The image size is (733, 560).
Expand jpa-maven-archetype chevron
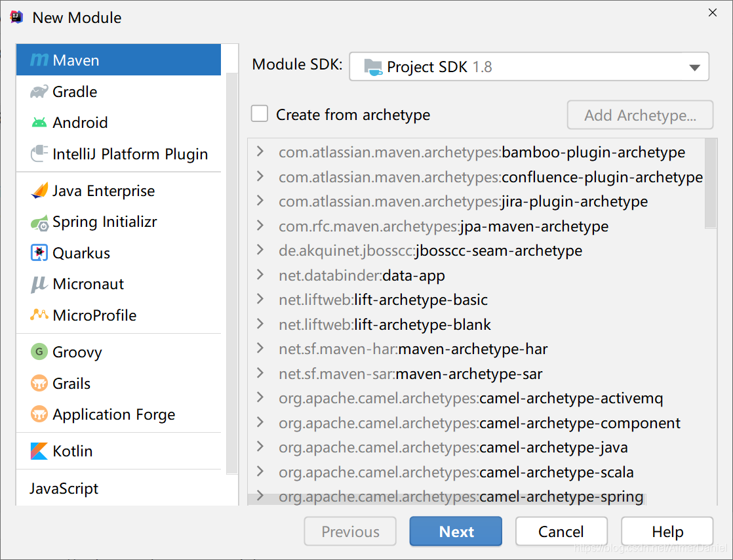260,226
